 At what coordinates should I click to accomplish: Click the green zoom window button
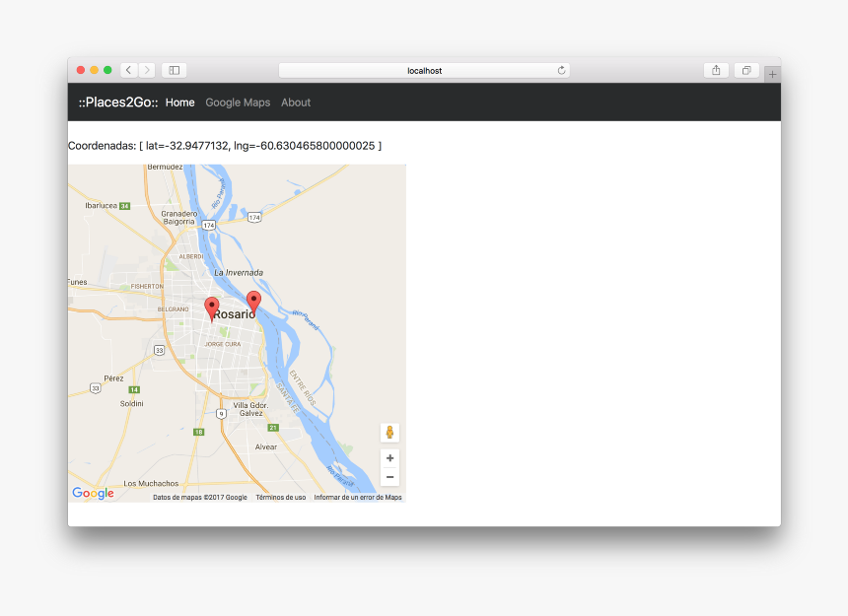pyautogui.click(x=107, y=70)
